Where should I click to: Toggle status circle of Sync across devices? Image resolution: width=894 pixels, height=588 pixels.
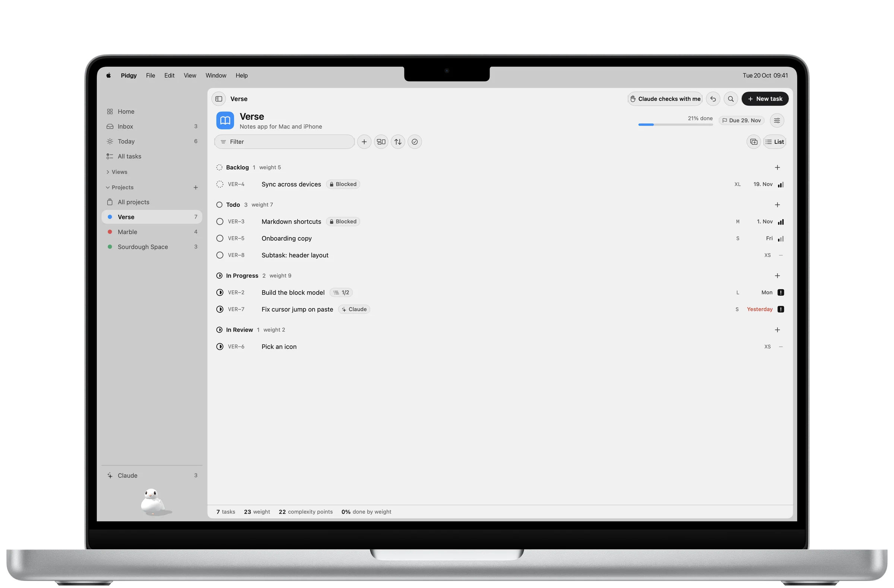pyautogui.click(x=220, y=184)
